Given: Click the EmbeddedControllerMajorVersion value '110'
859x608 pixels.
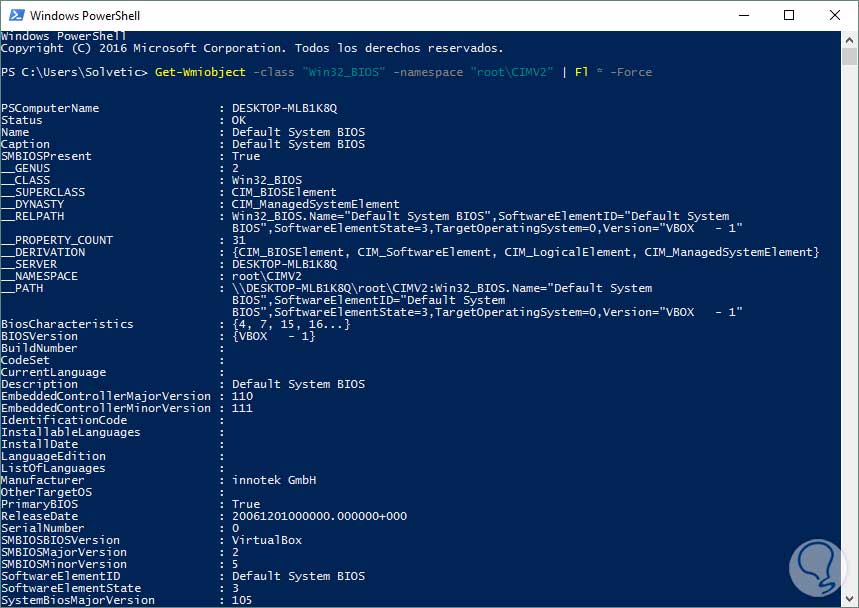Looking at the screenshot, I should pyautogui.click(x=242, y=396).
